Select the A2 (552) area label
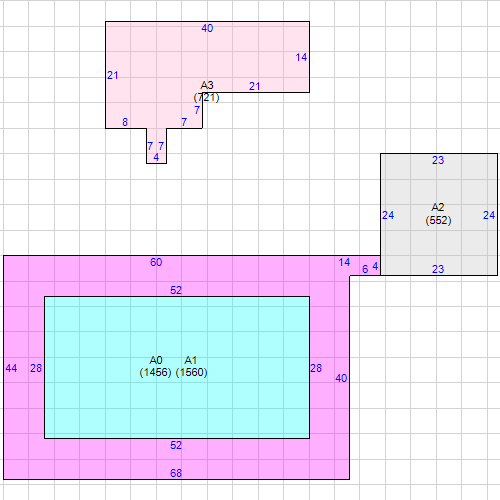Image resolution: width=500 pixels, height=500 pixels. tap(438, 214)
